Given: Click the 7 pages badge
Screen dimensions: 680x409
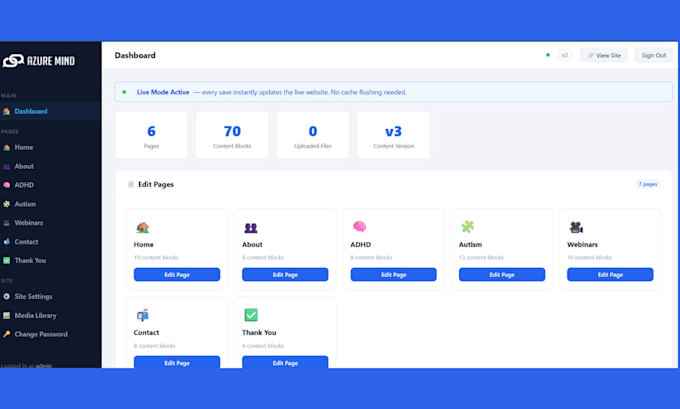Looking at the screenshot, I should pos(648,184).
